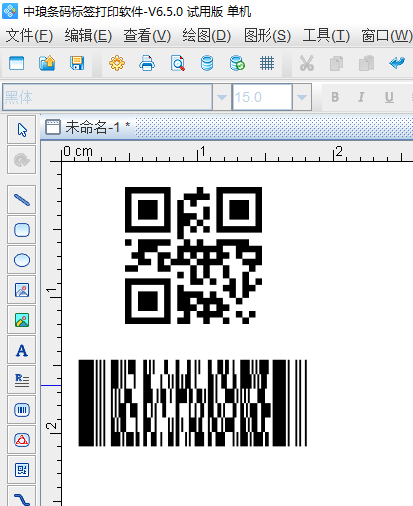
Task: Open document settings with the gear icon
Action: 117,63
